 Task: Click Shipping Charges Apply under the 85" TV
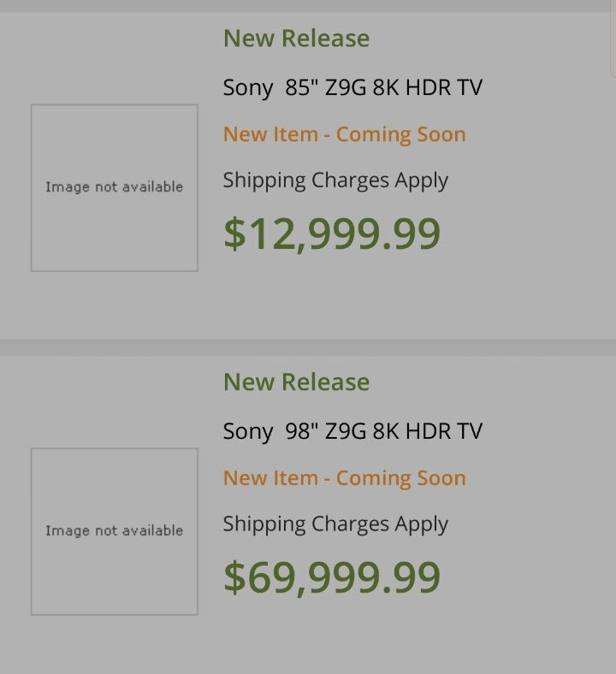335,180
